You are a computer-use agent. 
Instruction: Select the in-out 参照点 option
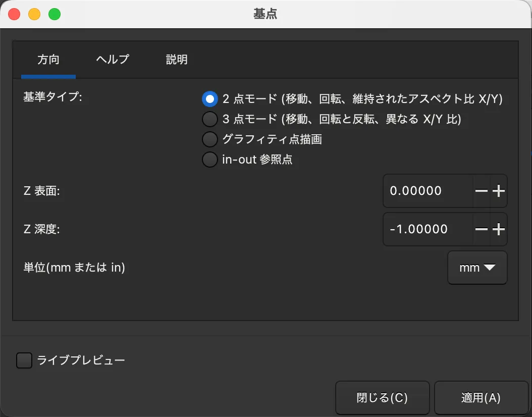[209, 159]
